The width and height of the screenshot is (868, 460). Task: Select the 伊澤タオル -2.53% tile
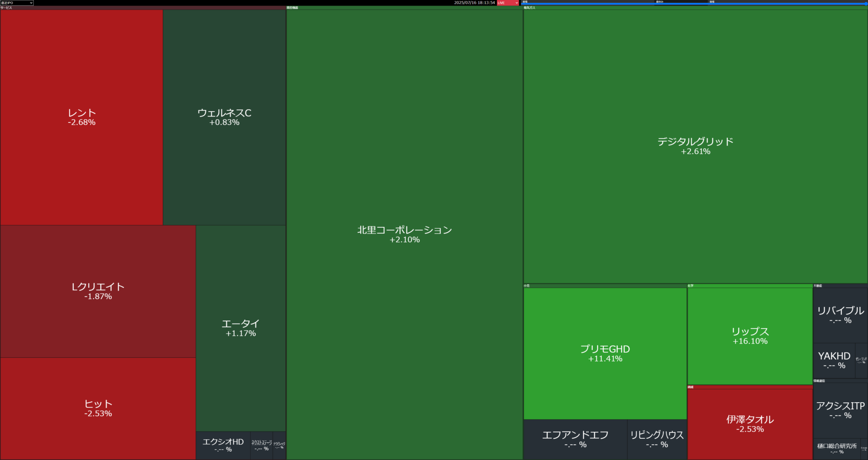click(x=750, y=424)
